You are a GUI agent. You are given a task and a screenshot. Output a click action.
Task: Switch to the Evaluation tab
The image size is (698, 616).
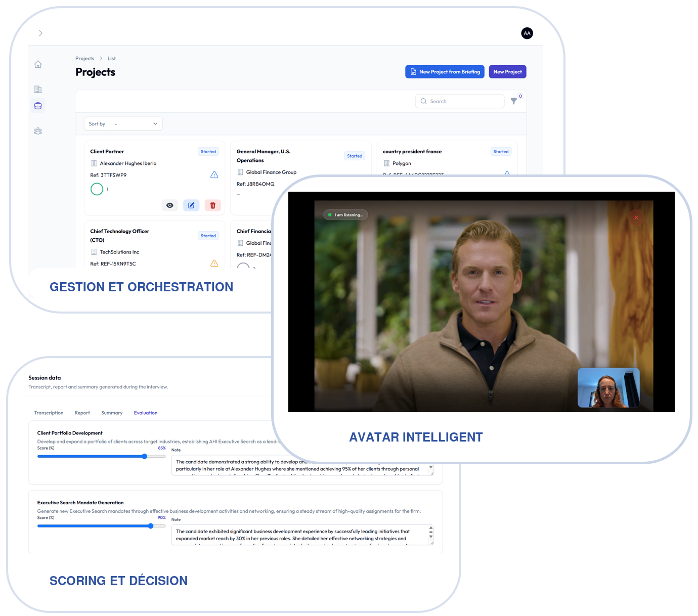[146, 413]
